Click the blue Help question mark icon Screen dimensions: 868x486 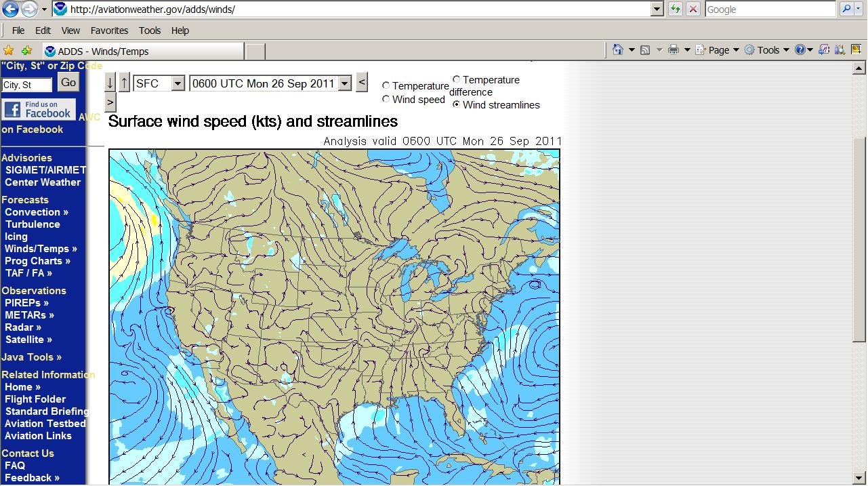pyautogui.click(x=800, y=50)
